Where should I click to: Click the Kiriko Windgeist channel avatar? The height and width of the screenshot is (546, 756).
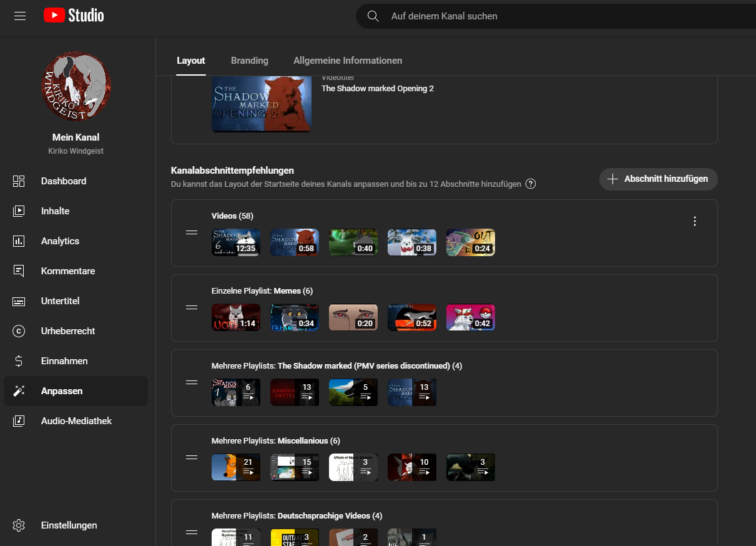pos(76,86)
